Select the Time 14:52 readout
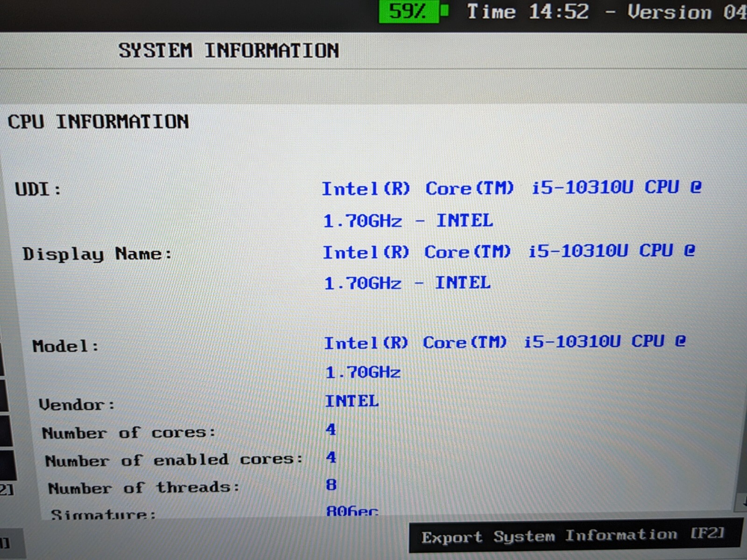This screenshot has height=560, width=747. pos(528,12)
